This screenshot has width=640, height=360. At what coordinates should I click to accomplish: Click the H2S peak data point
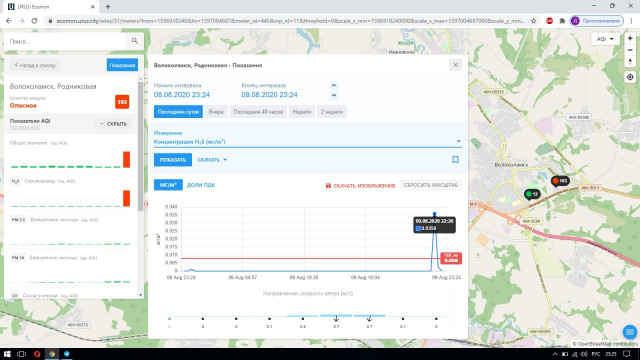coord(435,214)
